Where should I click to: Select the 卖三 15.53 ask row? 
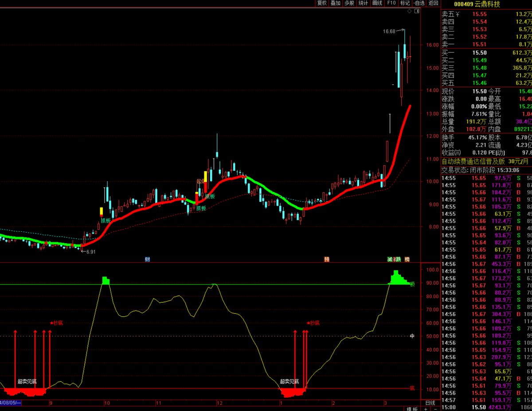[486, 29]
